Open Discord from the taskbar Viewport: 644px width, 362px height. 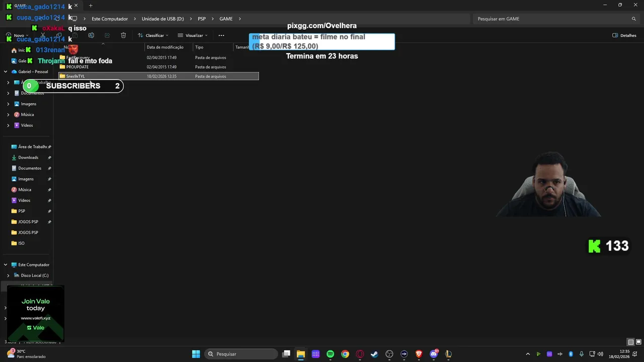click(x=434, y=354)
